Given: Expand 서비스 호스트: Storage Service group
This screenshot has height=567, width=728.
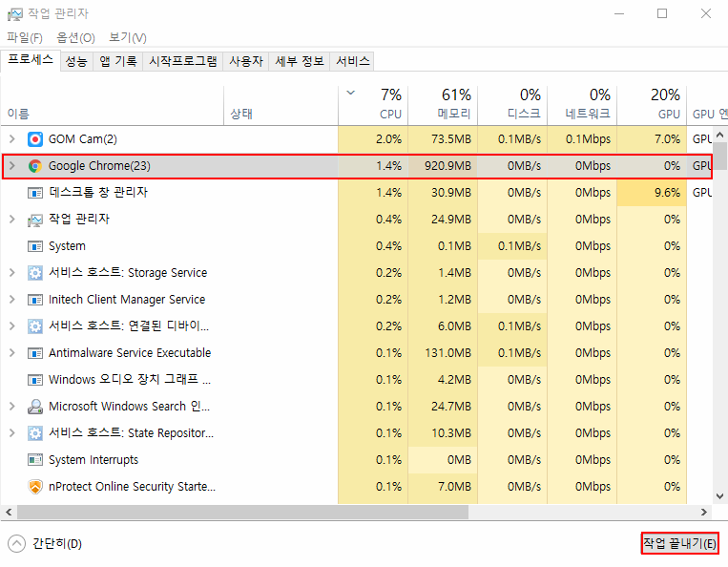Looking at the screenshot, I should (12, 273).
